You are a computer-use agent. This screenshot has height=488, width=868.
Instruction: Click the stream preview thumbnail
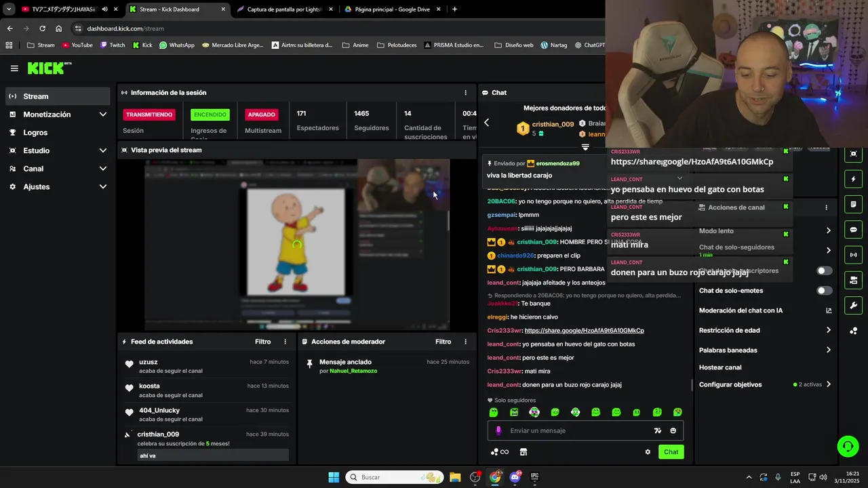click(x=297, y=245)
